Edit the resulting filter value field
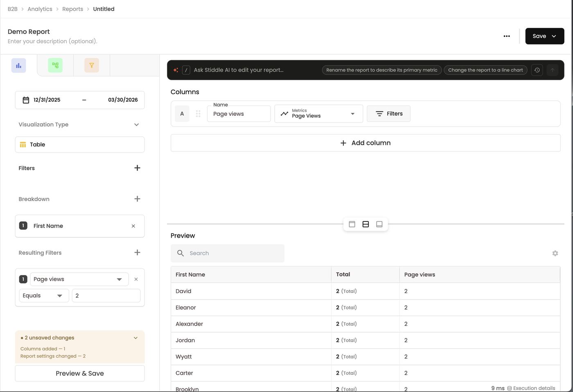Screen dimensions: 573x392 coord(106,295)
